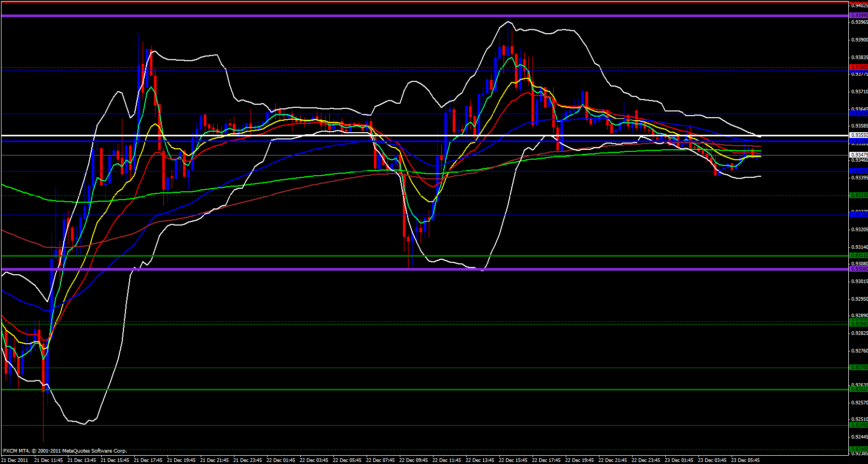Screen dimensions: 868x464
Task: Click the green 0.93110 price label
Action: coord(859,256)
